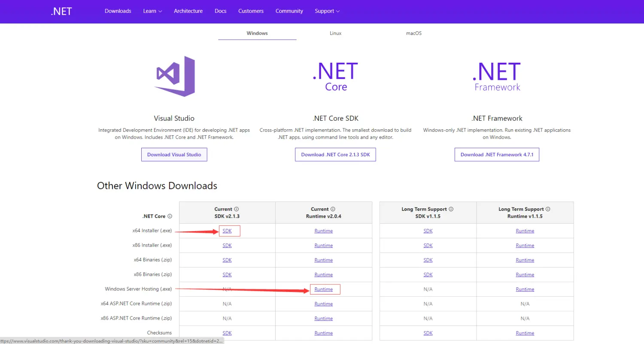Download Current SDK x86 Installer
The image size is (644, 344).
pyautogui.click(x=227, y=246)
